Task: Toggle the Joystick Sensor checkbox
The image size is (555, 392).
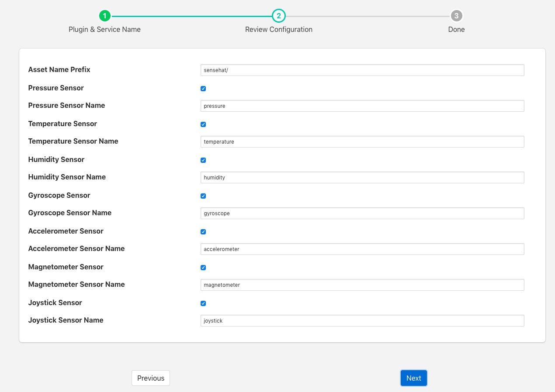Action: (203, 303)
